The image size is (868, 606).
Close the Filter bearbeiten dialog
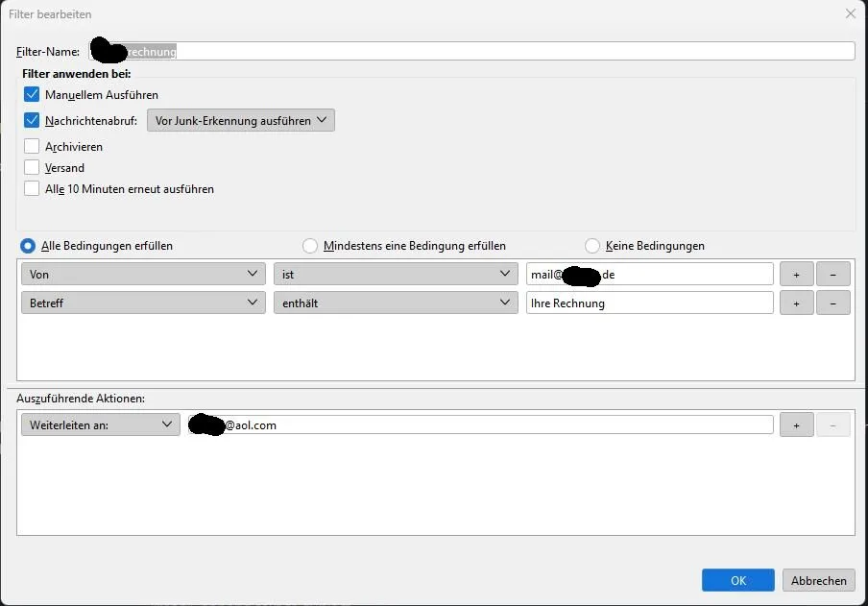(851, 13)
